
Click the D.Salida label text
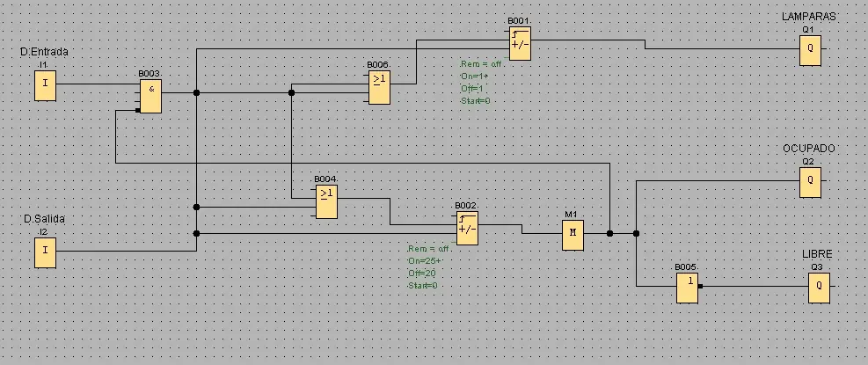coord(44,219)
